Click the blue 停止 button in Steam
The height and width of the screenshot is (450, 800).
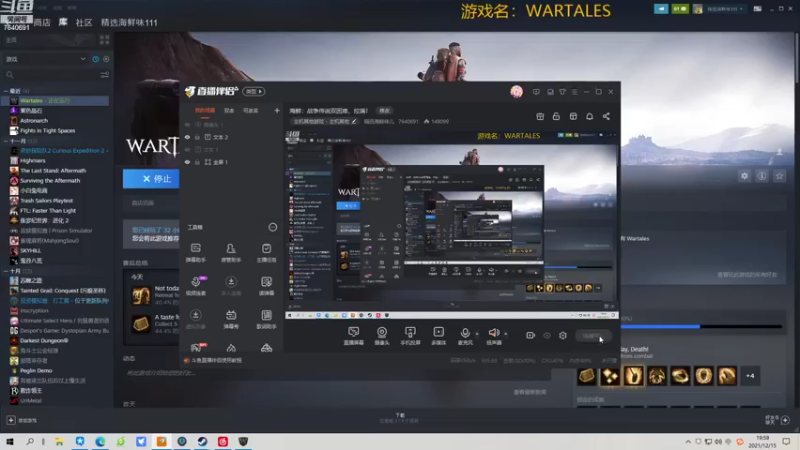[151, 179]
